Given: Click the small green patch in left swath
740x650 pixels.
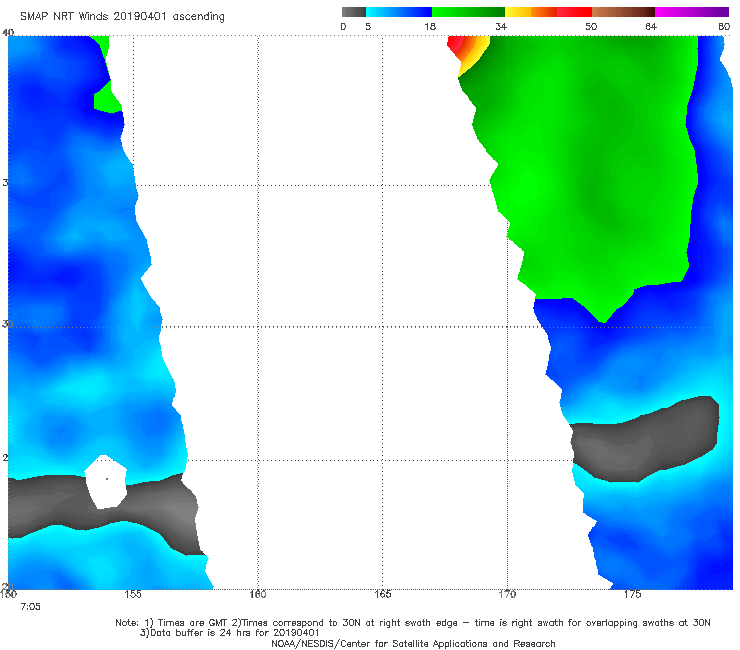Looking at the screenshot, I should click(107, 98).
